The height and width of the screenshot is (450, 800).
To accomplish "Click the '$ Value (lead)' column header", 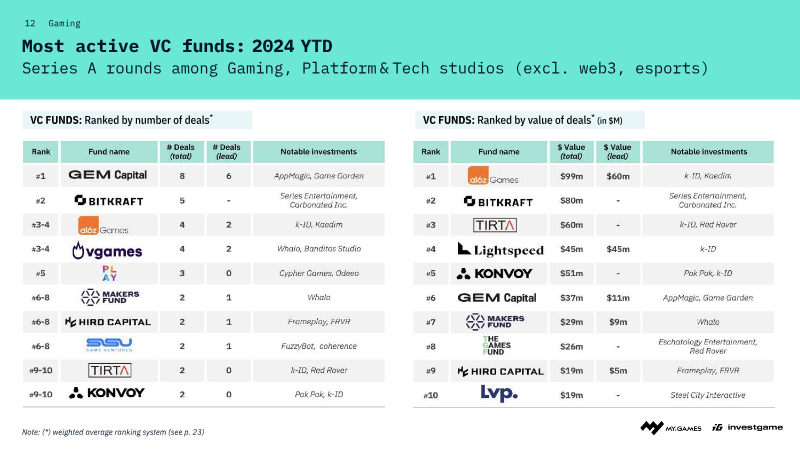I will 617,152.
